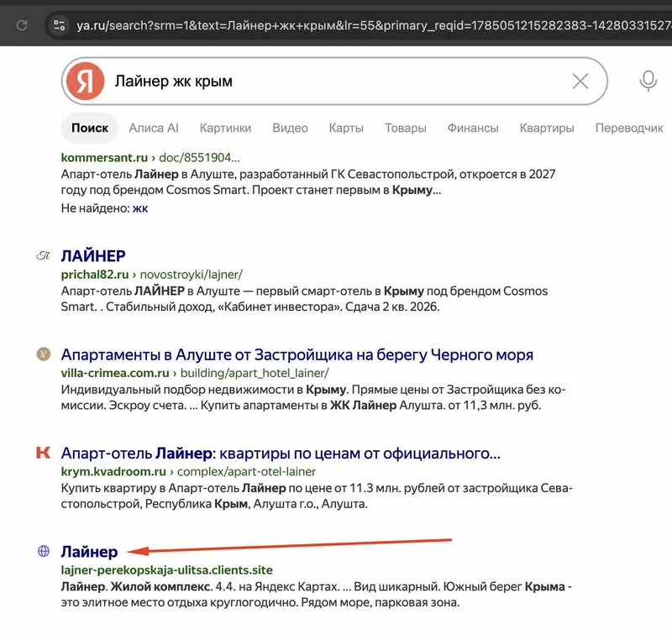
Task: Open the novostroyki/lajner/ path link
Action: tap(192, 275)
